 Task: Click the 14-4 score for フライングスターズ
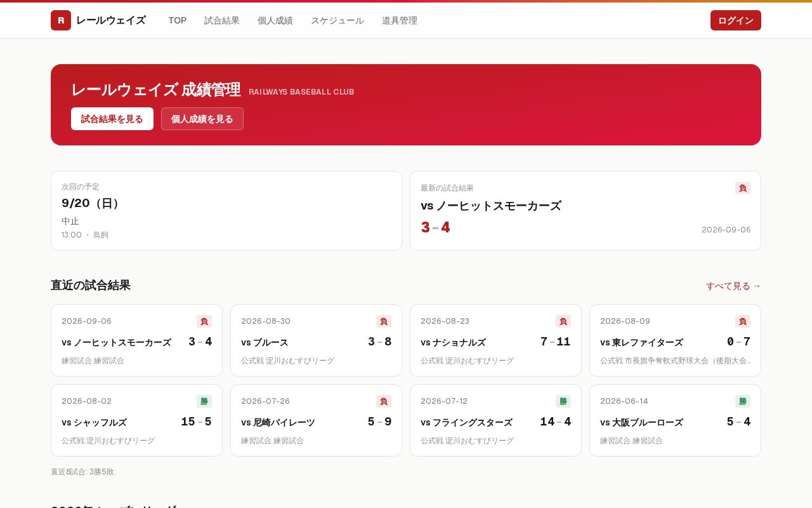tap(555, 422)
